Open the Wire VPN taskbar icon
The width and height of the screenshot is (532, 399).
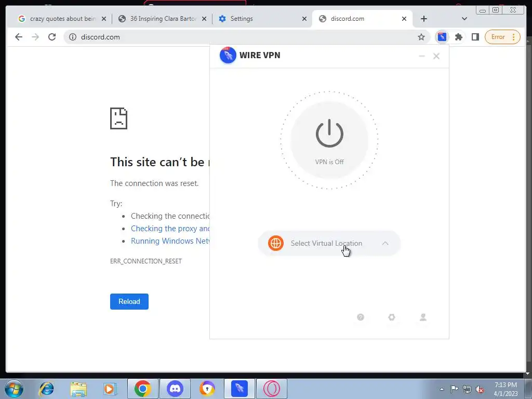point(239,389)
